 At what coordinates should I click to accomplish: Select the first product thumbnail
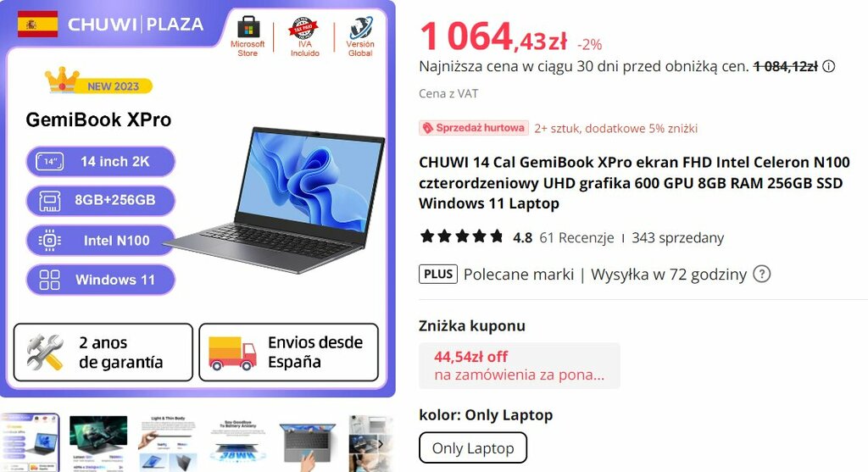(30, 442)
